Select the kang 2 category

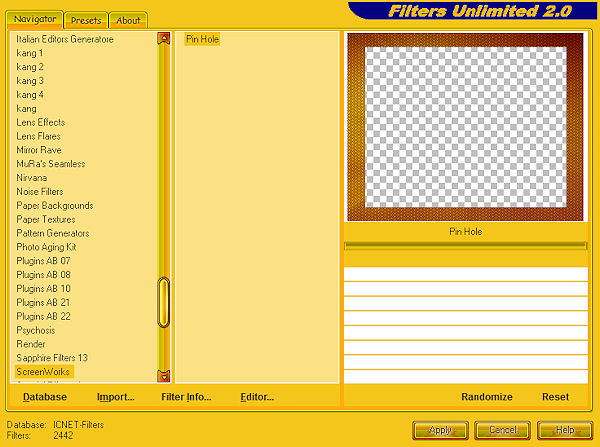[30, 67]
